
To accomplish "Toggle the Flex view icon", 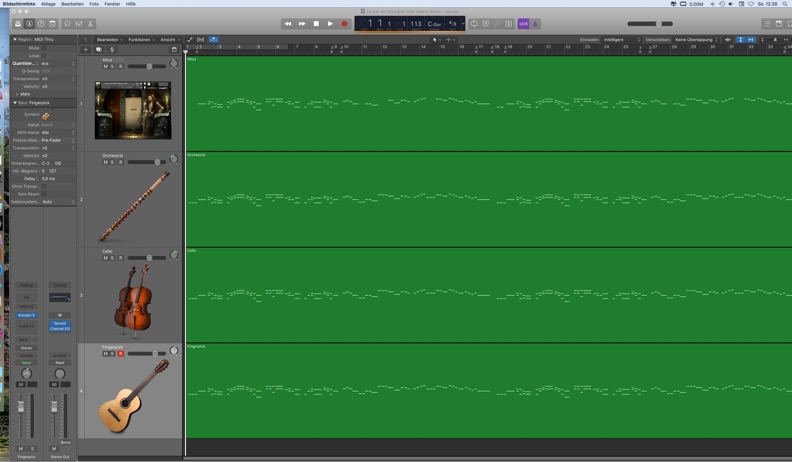I will pos(201,39).
